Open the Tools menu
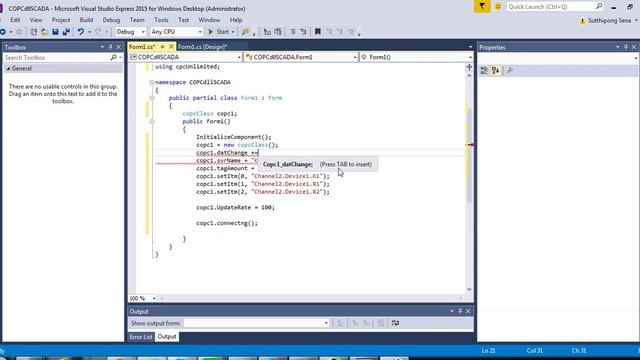 tap(161, 20)
